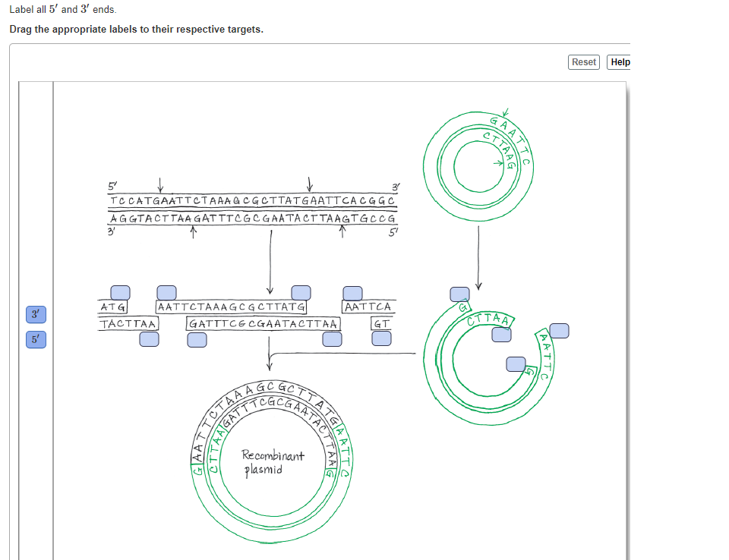Click the bottom strand sequence AGGTACTTAAGATTTCGCGAATACTTAAGTGCCG

pyautogui.click(x=252, y=219)
